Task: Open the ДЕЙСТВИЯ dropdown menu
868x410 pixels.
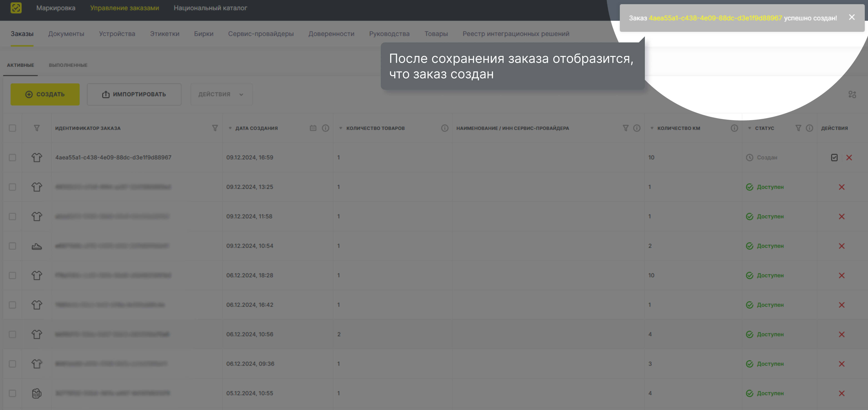Action: (x=221, y=94)
